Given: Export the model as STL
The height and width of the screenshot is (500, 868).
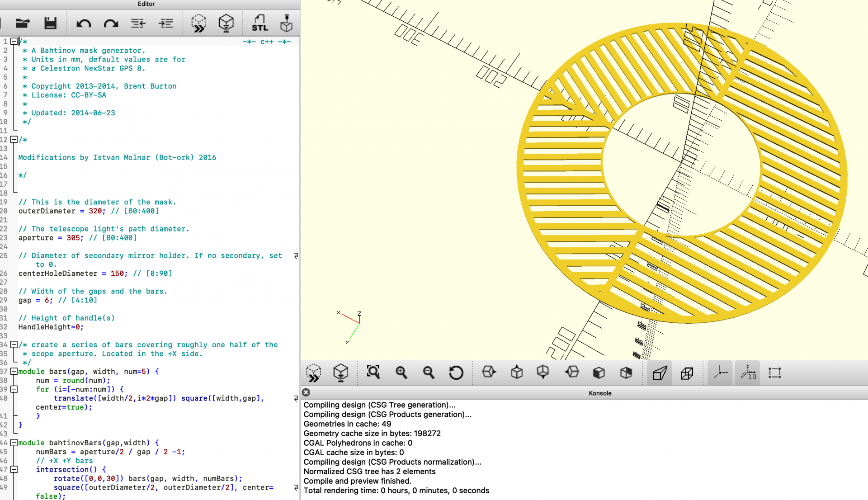Looking at the screenshot, I should 260,23.
